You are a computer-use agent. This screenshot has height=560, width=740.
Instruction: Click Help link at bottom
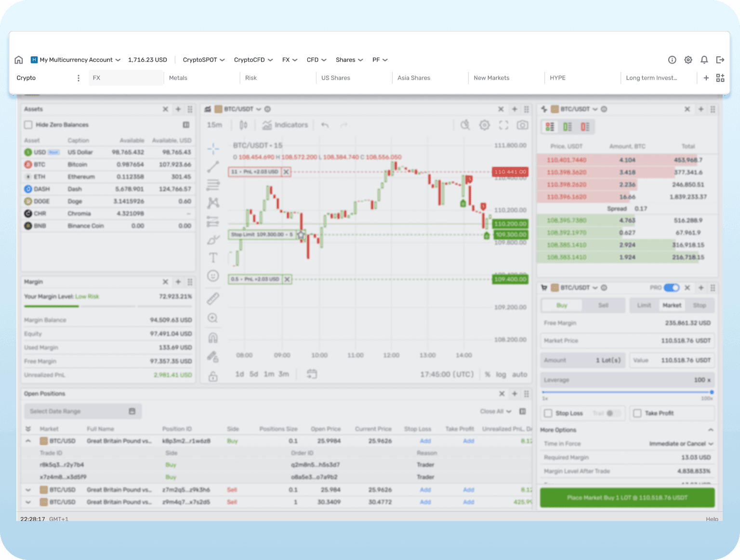712,519
